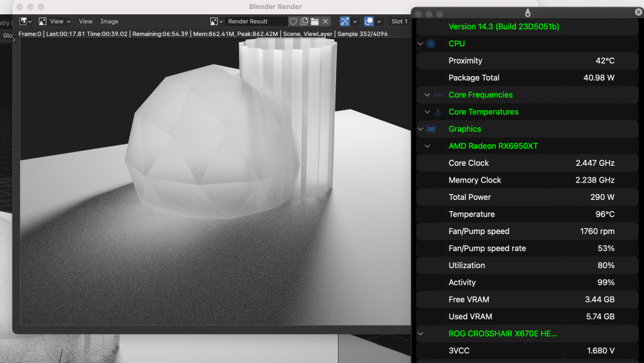Image resolution: width=644 pixels, height=363 pixels.
Task: Collapse the Graphics section chevron
Action: point(420,129)
